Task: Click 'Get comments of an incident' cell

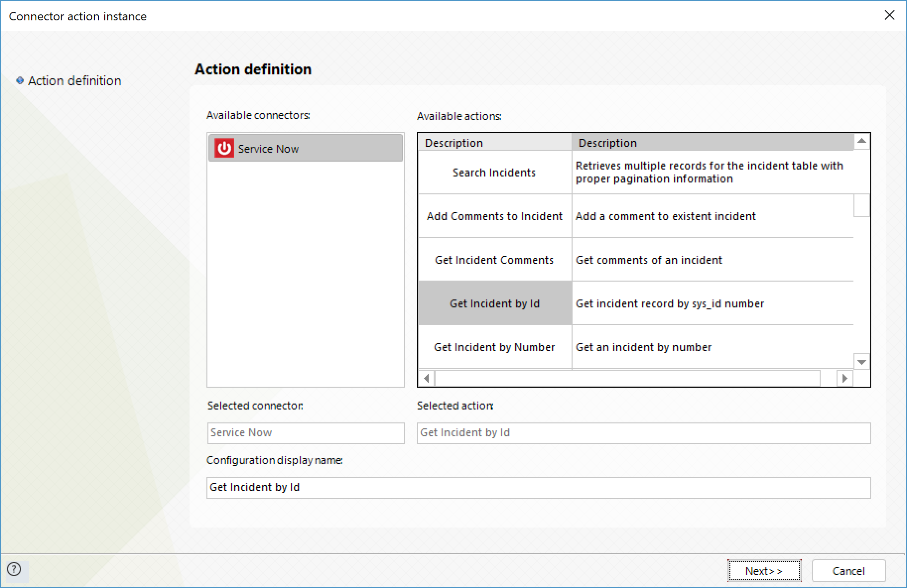Action: point(713,259)
